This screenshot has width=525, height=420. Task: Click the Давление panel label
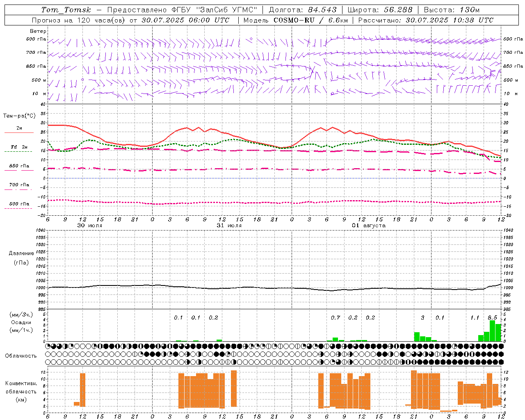pos(21,253)
